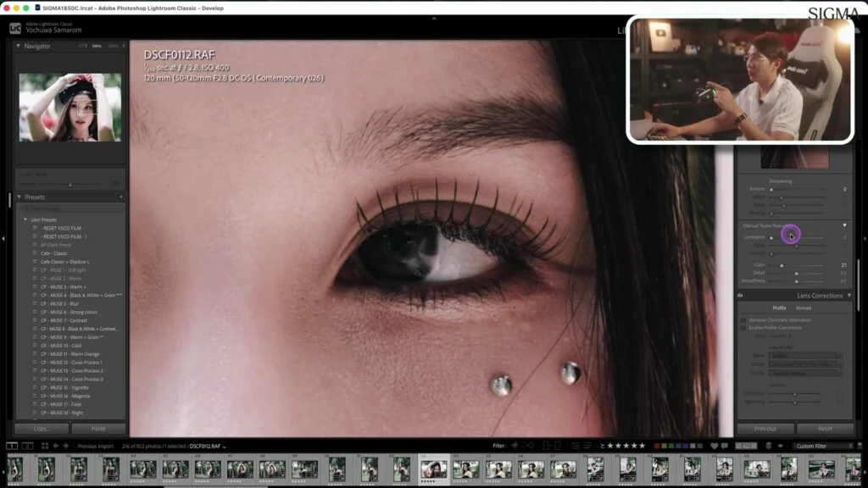The height and width of the screenshot is (488, 868).
Task: Open the DSCF0112.RAF filename dropdown arrow
Action: coord(224,446)
